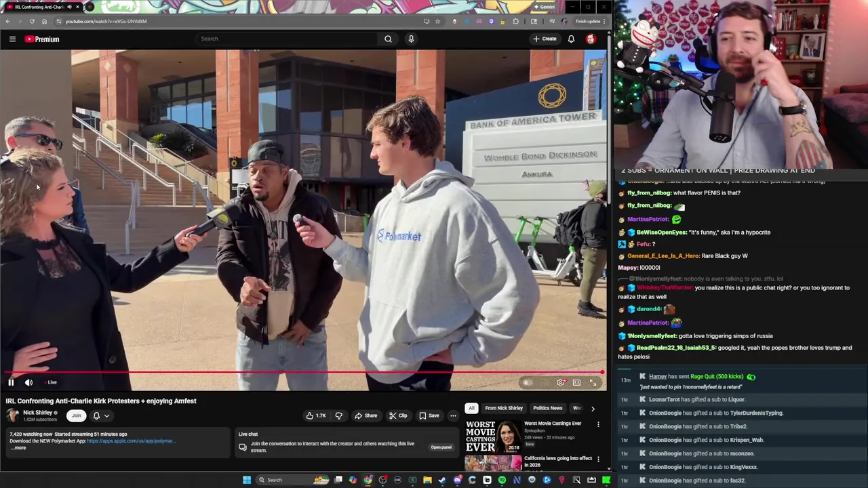Viewport: 868px width, 488px height.
Task: Select Politics News filter chip
Action: (x=547, y=408)
